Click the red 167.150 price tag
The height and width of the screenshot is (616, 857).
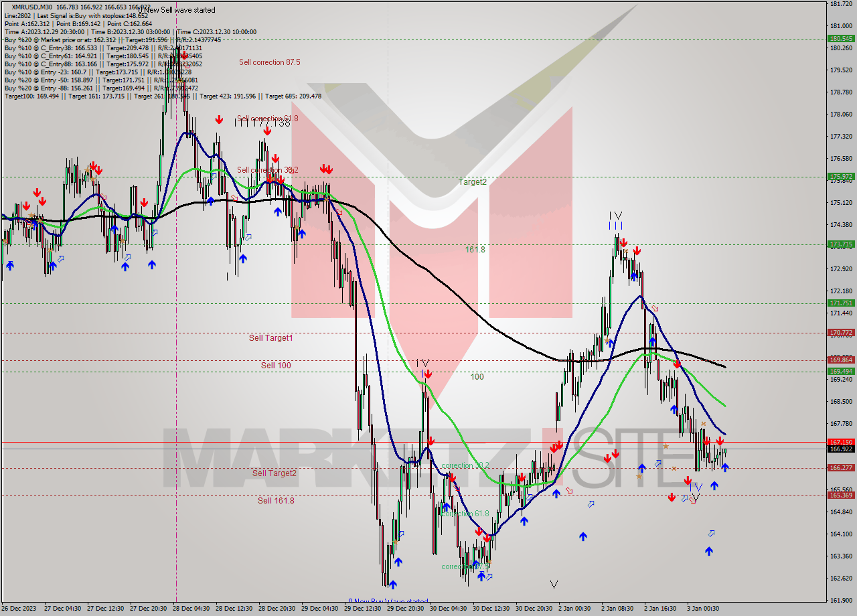(x=841, y=442)
